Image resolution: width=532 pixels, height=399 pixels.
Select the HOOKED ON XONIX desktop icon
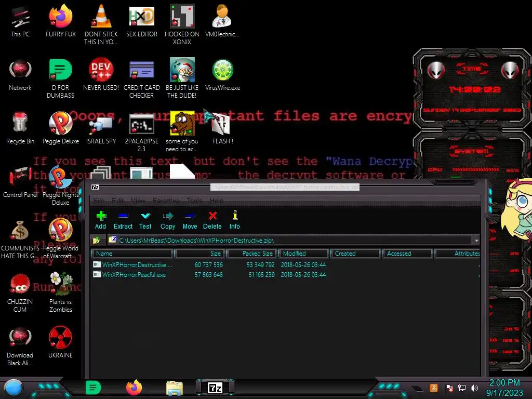(182, 24)
